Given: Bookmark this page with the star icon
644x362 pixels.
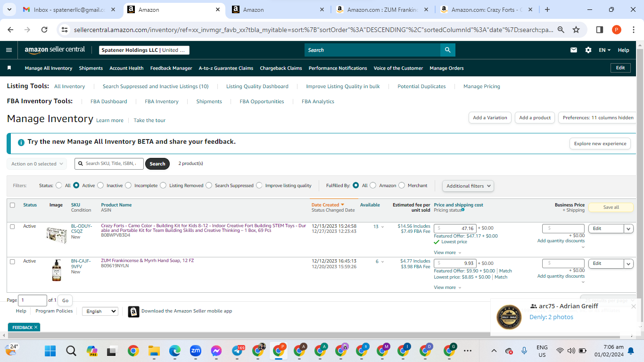Looking at the screenshot, I should pyautogui.click(x=576, y=30).
